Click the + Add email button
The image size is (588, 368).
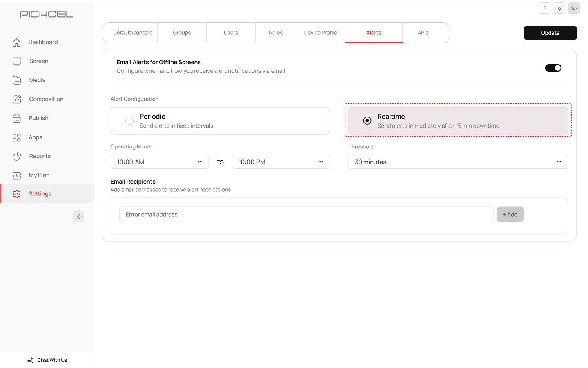coord(510,214)
